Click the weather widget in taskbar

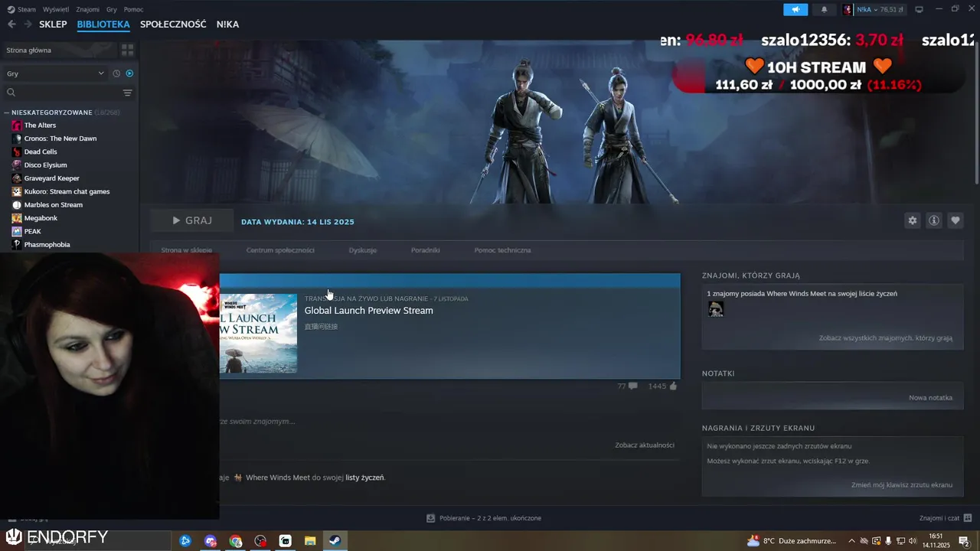click(791, 540)
